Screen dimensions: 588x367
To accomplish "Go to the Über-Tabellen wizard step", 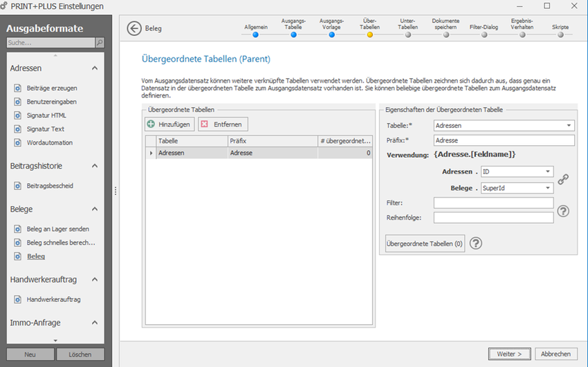I will (x=370, y=35).
